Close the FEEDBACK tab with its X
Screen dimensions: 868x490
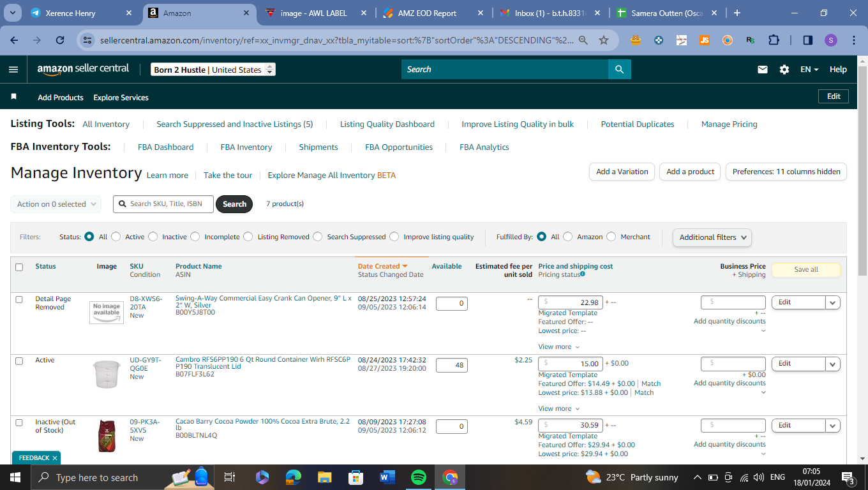(55, 458)
